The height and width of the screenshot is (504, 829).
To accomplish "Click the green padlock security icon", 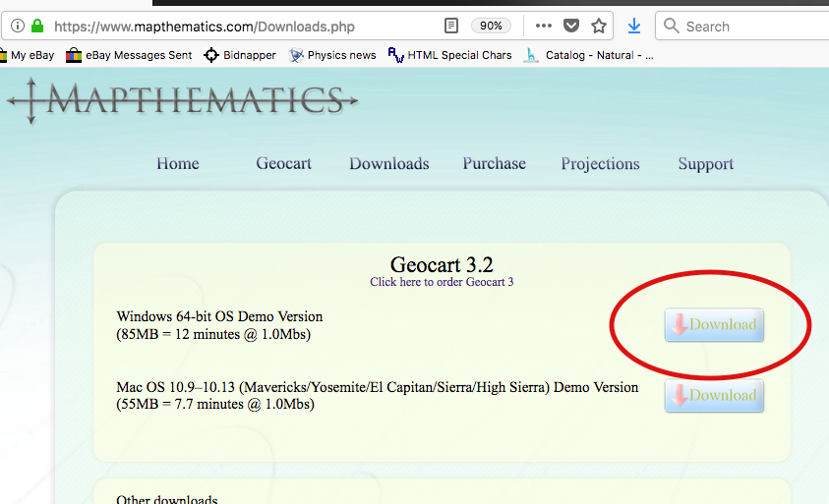I will (x=37, y=26).
